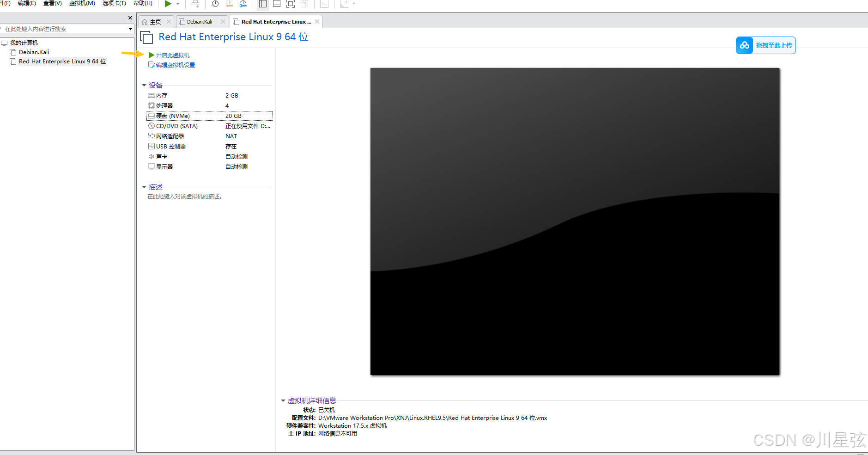The width and height of the screenshot is (868, 455).
Task: Open the stretch display dropdown arrow
Action: (x=354, y=4)
